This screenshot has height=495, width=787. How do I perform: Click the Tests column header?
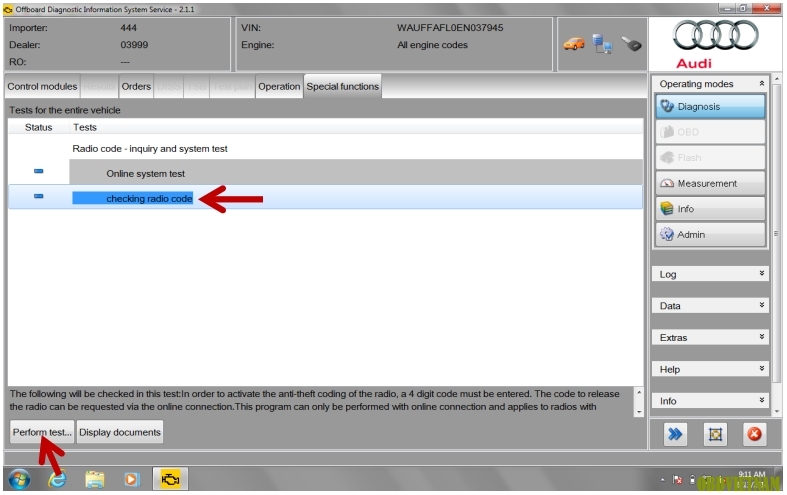click(x=356, y=128)
